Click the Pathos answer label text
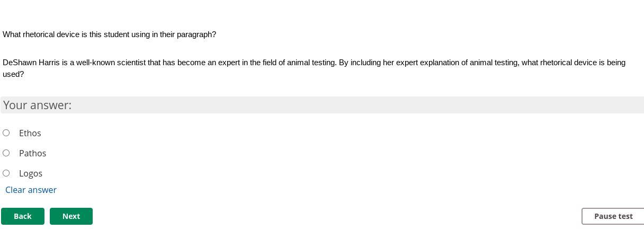The height and width of the screenshot is (238, 644). [33, 153]
